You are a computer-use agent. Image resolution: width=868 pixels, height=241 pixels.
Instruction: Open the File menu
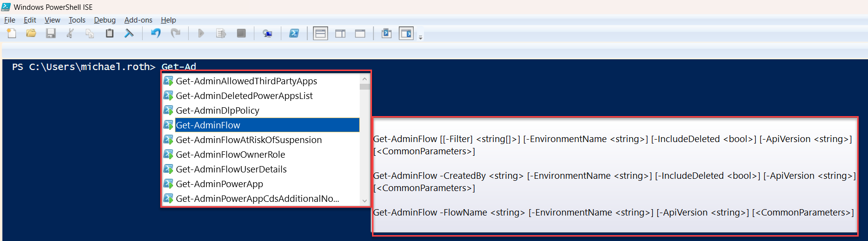tap(10, 20)
